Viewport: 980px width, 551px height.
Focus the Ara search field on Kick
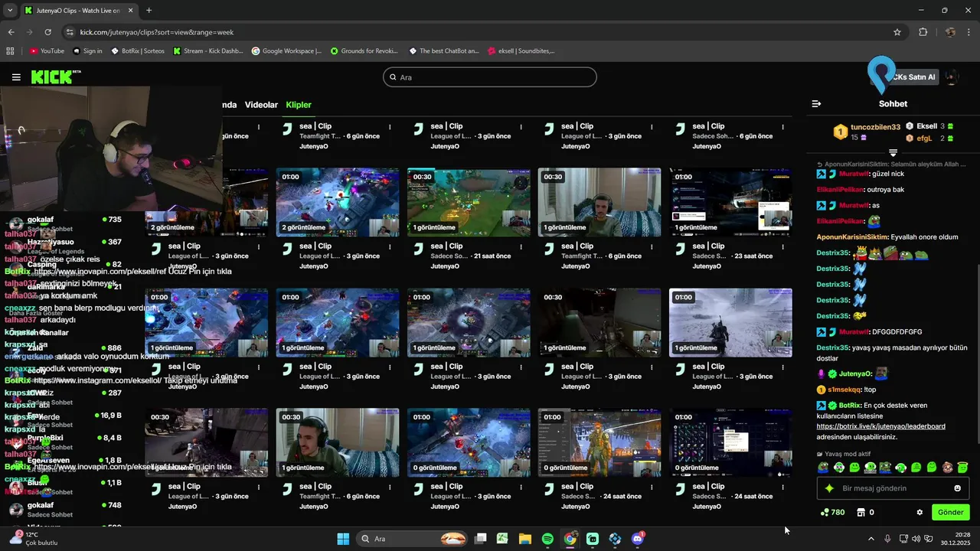point(490,77)
